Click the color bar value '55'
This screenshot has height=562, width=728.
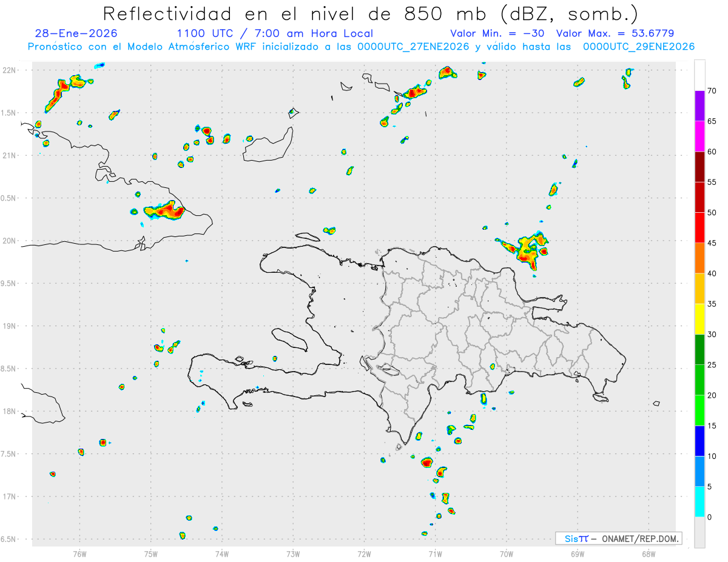tap(712, 182)
